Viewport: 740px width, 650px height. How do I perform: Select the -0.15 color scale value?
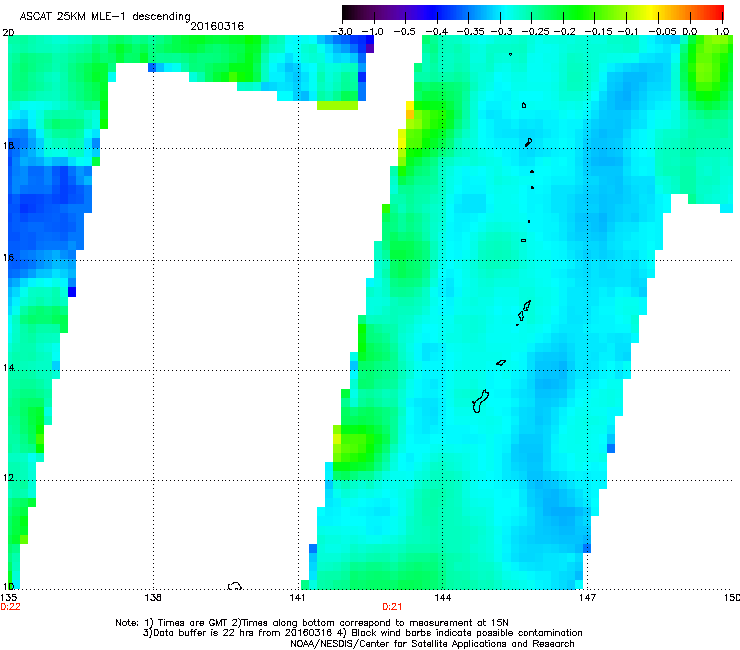(598, 32)
